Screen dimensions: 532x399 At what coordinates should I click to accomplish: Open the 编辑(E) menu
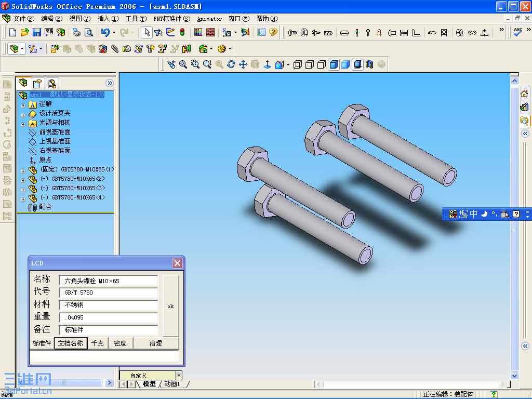coord(51,19)
